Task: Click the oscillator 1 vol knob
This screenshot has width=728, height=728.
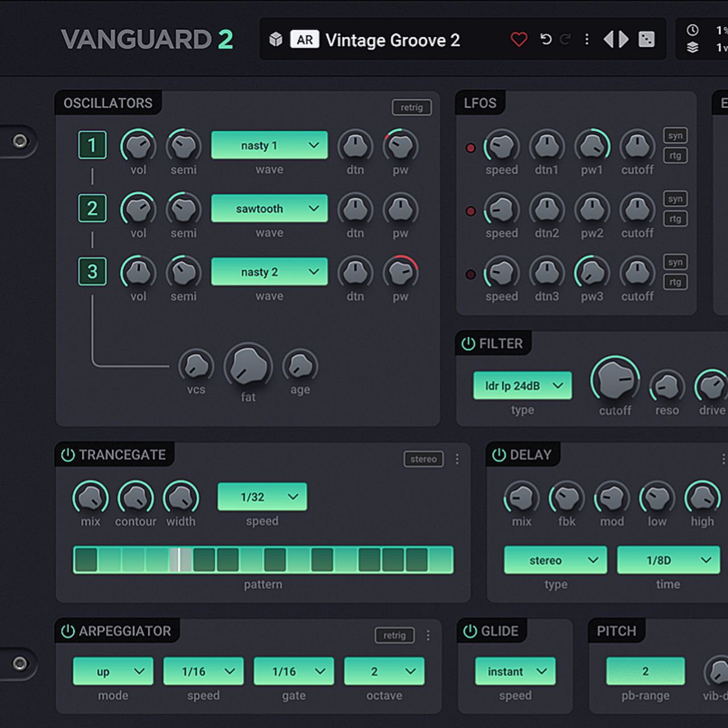Action: click(x=138, y=146)
